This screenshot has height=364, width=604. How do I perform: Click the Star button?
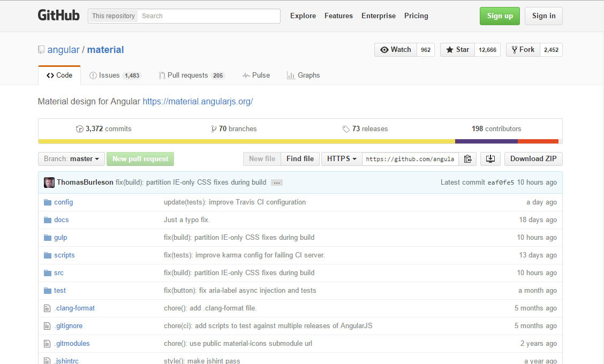pos(458,50)
